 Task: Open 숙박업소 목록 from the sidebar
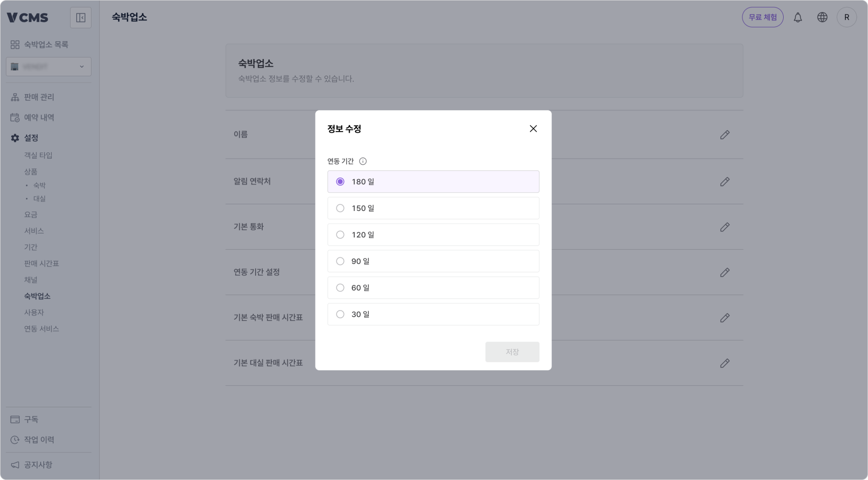[x=45, y=44]
